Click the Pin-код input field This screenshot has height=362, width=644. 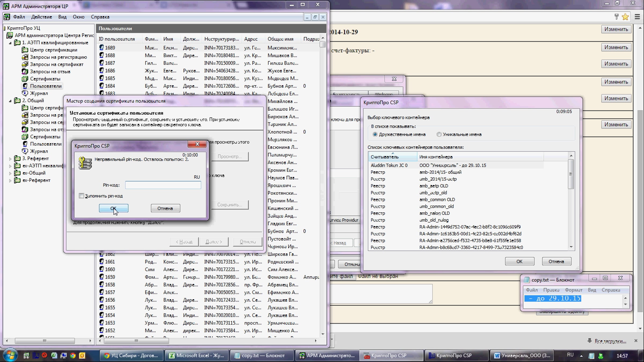coord(163,185)
